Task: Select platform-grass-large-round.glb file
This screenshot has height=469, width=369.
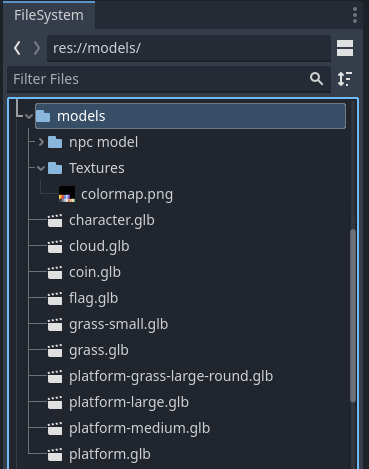Action: [171, 377]
